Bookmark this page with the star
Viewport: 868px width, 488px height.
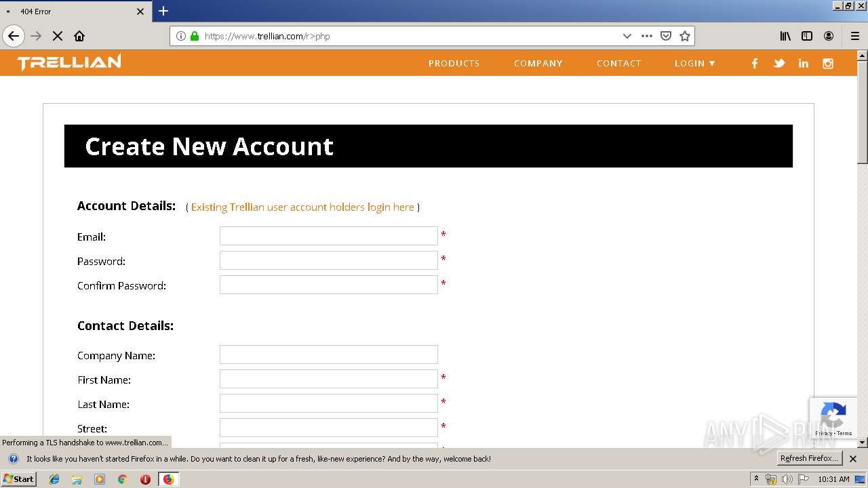(x=685, y=36)
